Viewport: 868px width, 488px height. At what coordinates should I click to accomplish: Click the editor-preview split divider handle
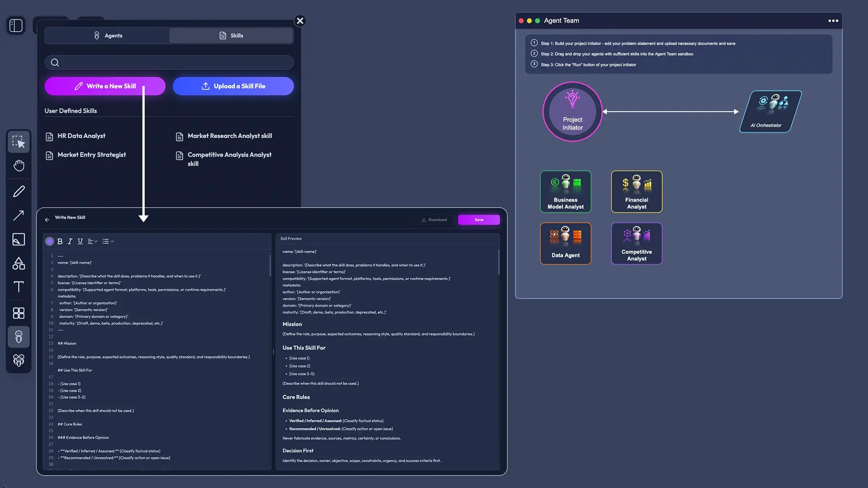[x=274, y=352]
